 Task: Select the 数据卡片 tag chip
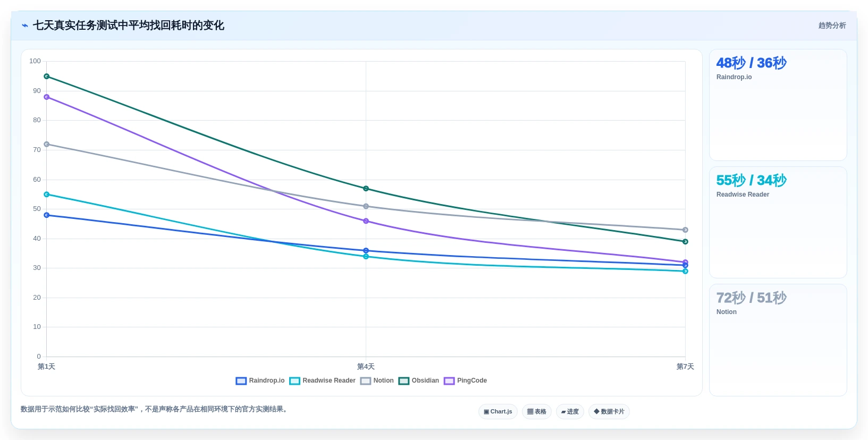[x=609, y=412]
